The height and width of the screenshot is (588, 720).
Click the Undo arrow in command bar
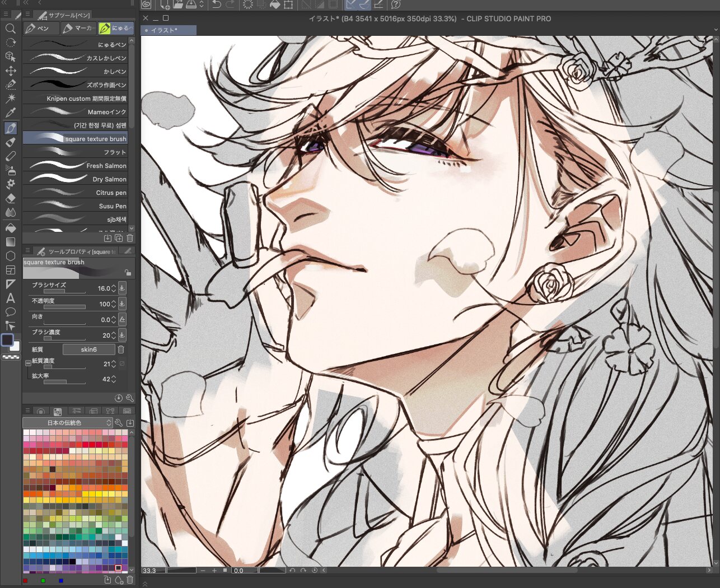click(217, 5)
